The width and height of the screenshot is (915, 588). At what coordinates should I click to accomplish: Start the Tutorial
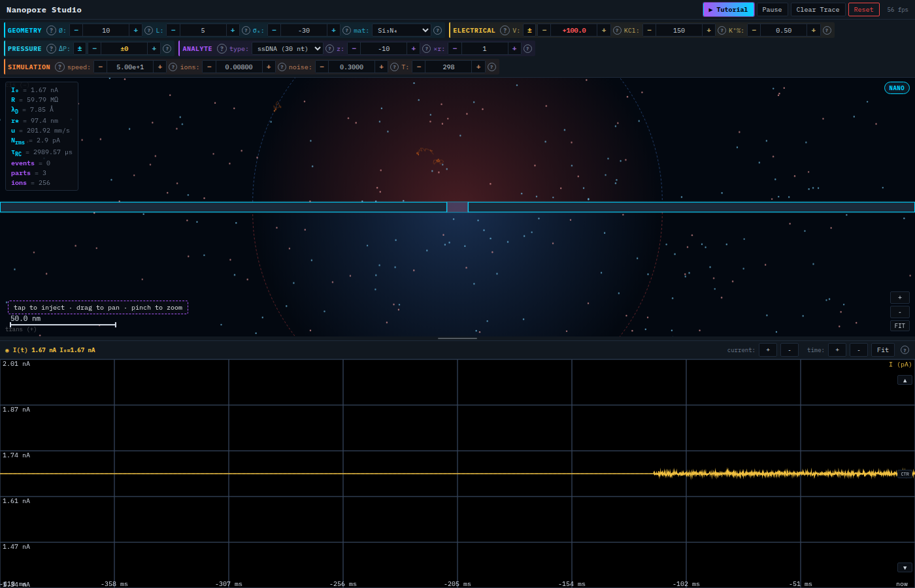pos(728,10)
